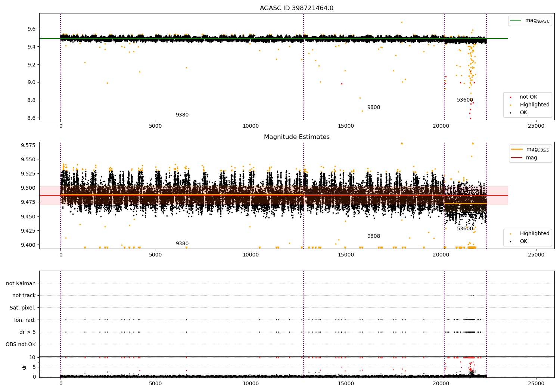
Task: Click the "Sat. pixel." axis label
Action: pos(23,308)
